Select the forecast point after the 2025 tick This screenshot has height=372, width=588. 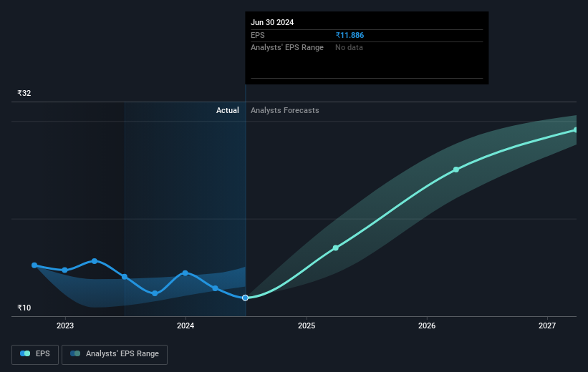[x=336, y=248]
